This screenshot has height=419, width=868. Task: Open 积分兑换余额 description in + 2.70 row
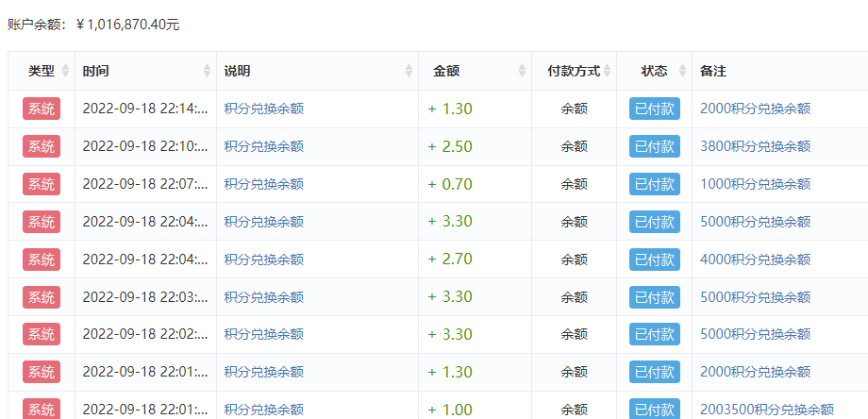(264, 259)
